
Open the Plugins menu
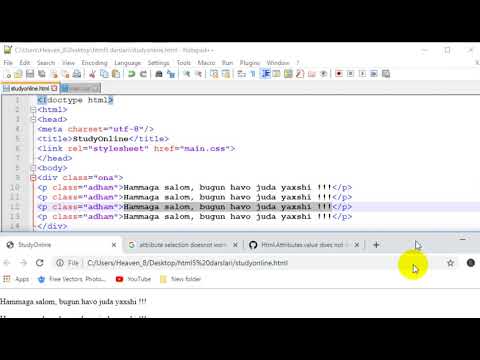click(x=250, y=63)
